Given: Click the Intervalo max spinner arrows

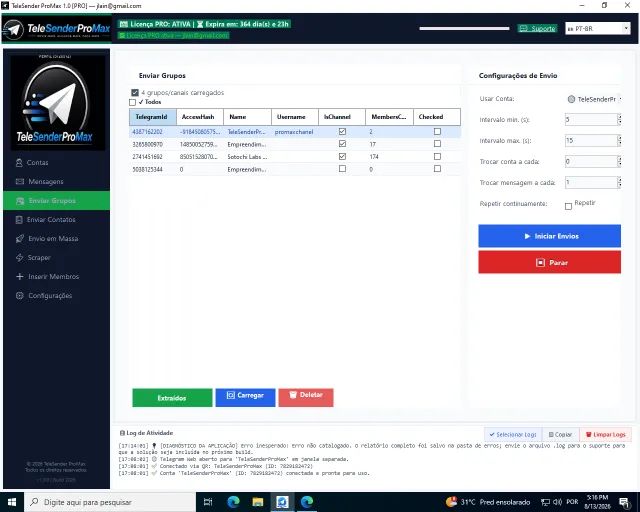Looking at the screenshot, I should (619, 140).
